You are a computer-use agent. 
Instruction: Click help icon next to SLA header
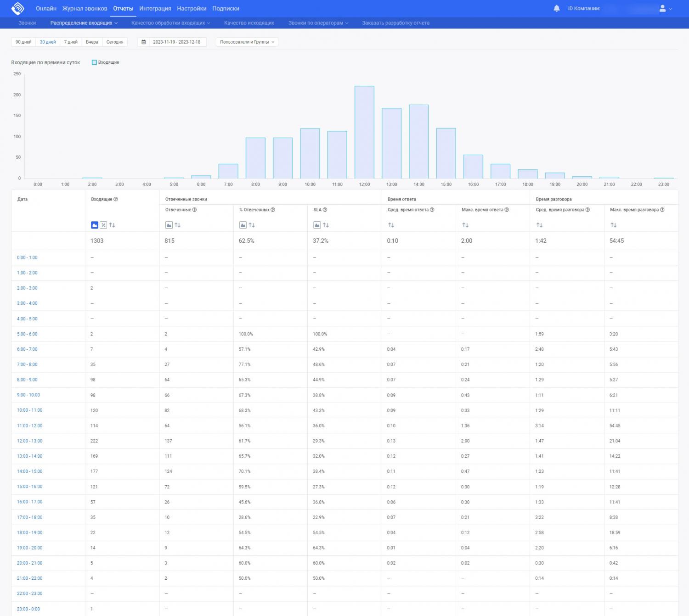325,210
